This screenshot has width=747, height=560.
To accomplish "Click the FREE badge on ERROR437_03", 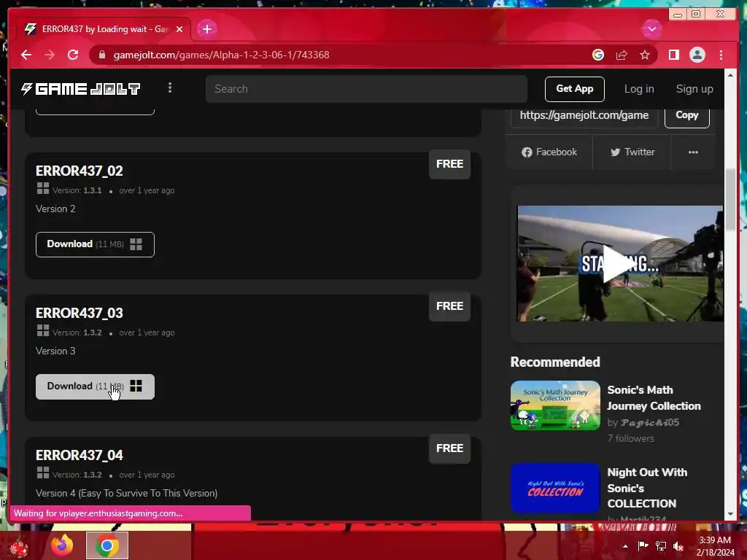I will (x=449, y=306).
